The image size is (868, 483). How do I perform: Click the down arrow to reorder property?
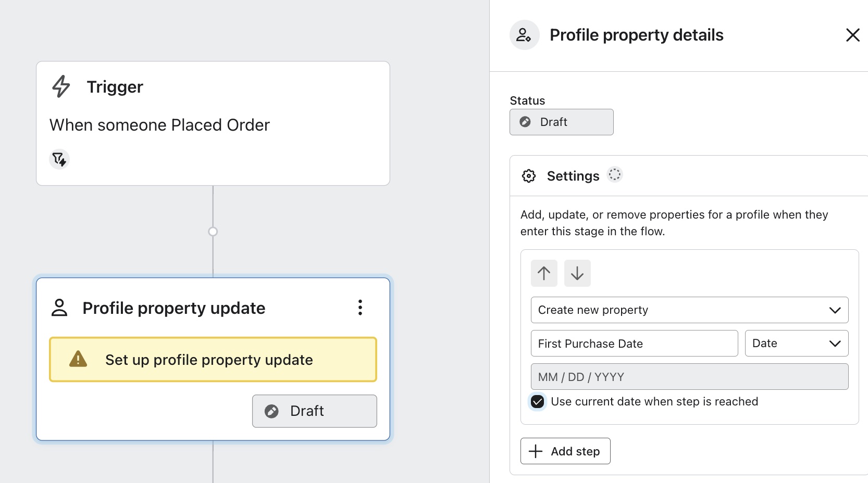[x=577, y=273]
